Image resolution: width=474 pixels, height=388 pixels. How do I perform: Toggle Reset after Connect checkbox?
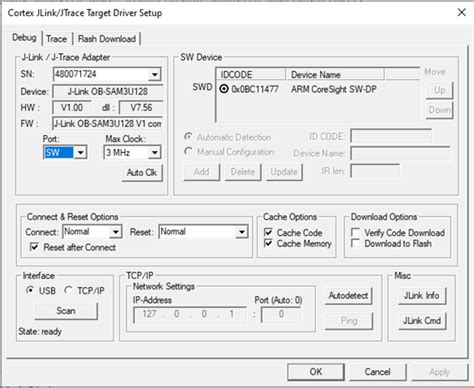pyautogui.click(x=34, y=247)
